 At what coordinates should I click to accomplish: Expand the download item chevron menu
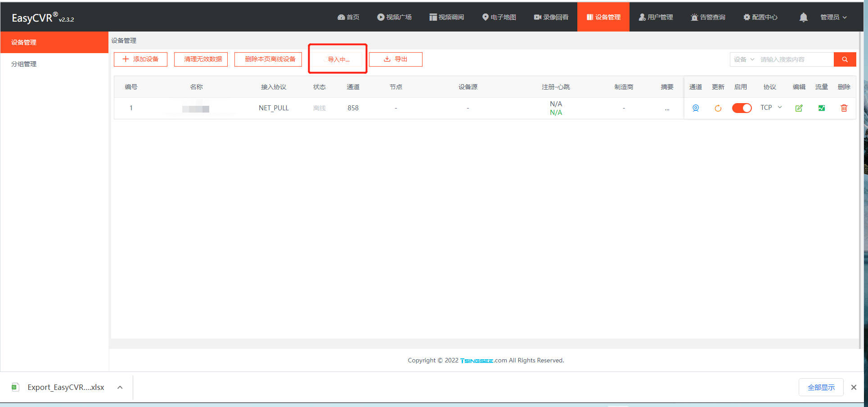click(x=120, y=387)
